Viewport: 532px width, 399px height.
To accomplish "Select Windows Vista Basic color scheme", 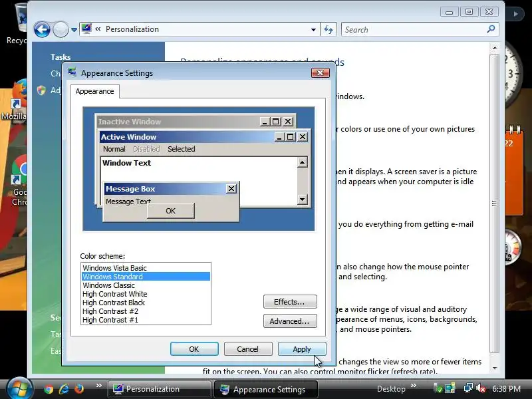I will (146, 268).
